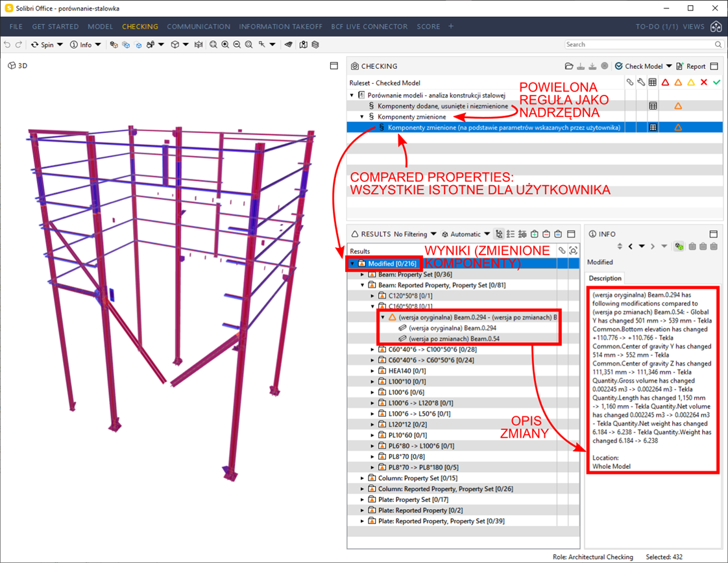Click the zoom to selection magnifier icon
The width and height of the screenshot is (728, 563).
point(249,45)
